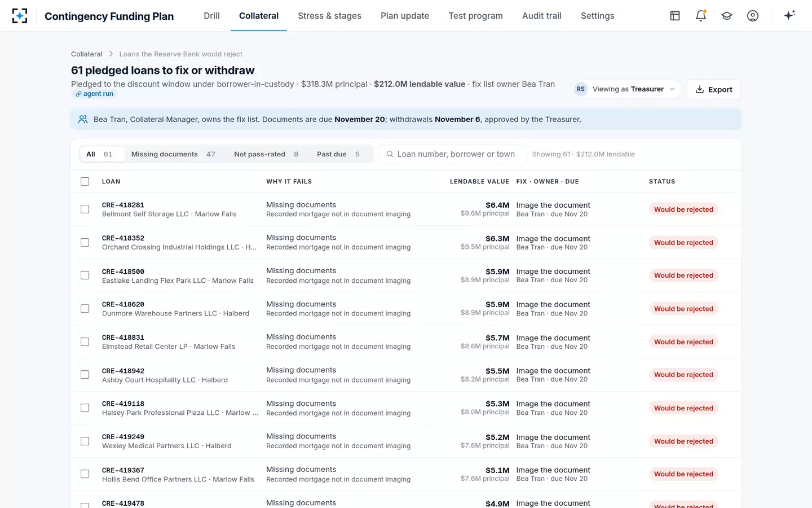The height and width of the screenshot is (508, 812).
Task: Click the search magnifier icon
Action: (x=390, y=154)
